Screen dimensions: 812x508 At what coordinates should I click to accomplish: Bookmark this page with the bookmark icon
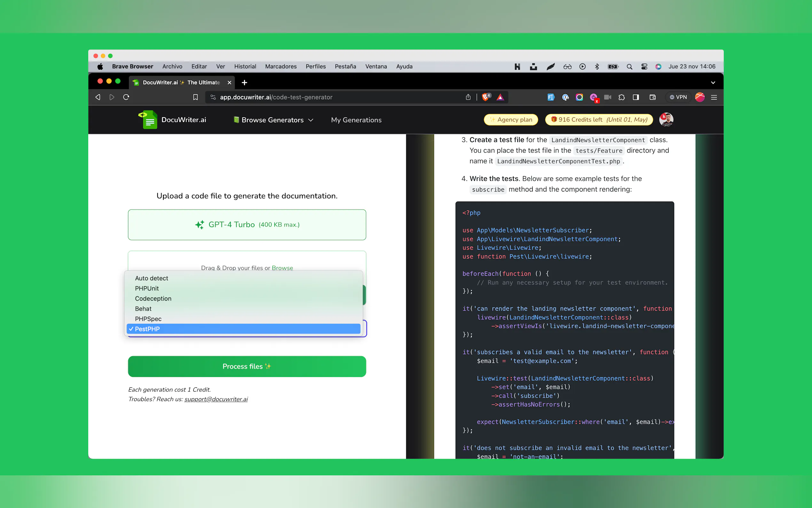195,97
